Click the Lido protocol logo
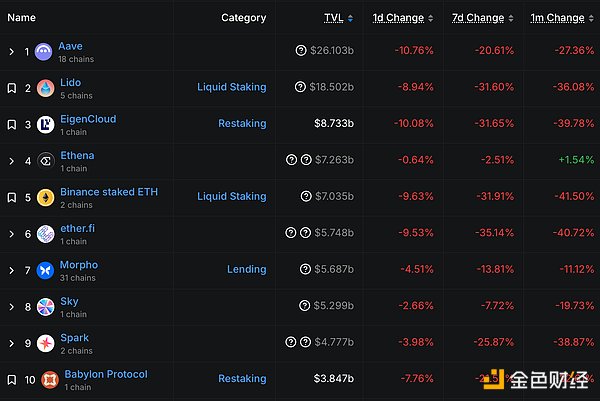This screenshot has width=600, height=401. pos(44,88)
